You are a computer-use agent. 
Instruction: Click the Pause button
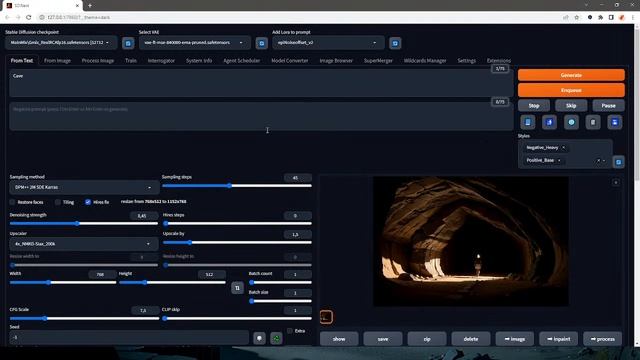click(608, 106)
